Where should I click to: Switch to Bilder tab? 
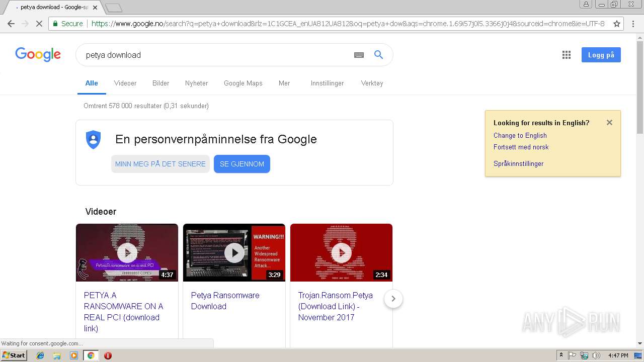pyautogui.click(x=161, y=83)
